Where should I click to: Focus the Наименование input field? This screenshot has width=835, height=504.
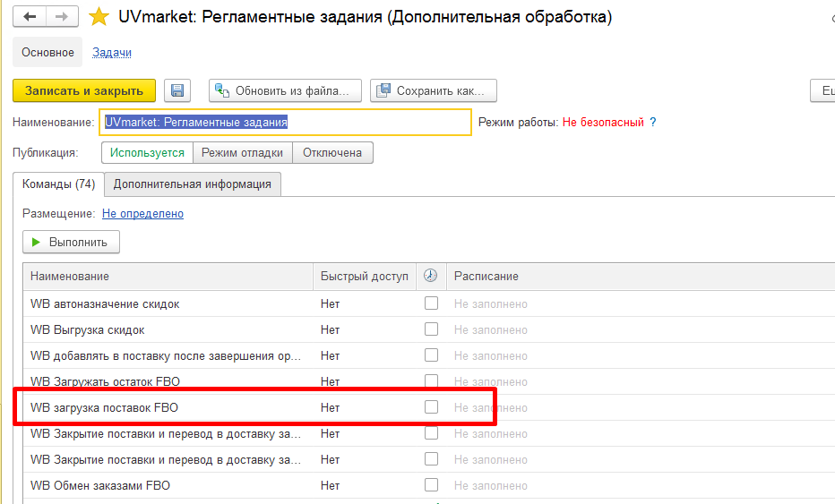tap(286, 123)
